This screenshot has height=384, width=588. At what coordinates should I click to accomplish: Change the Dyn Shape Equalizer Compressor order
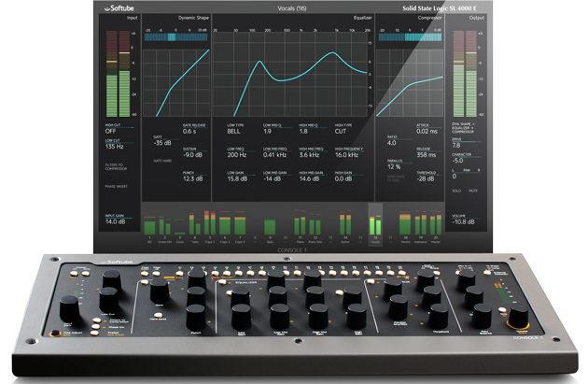coord(463,128)
